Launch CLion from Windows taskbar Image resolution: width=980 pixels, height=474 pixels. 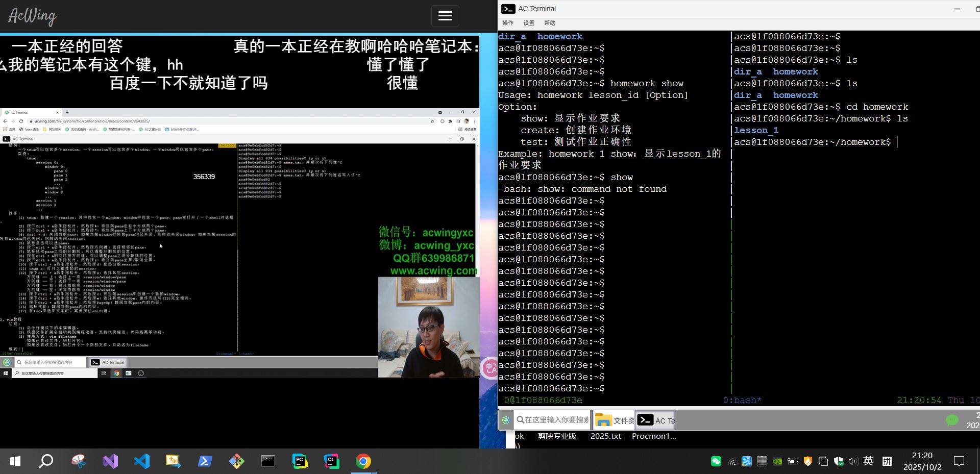[x=331, y=461]
